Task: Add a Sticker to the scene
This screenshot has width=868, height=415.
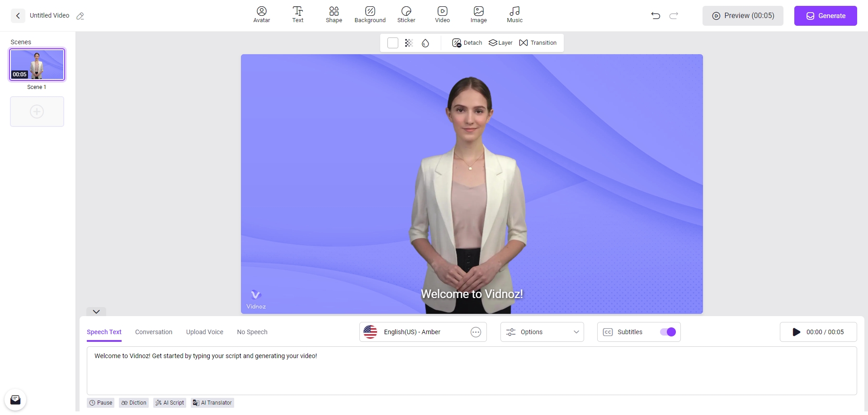Action: (406, 14)
